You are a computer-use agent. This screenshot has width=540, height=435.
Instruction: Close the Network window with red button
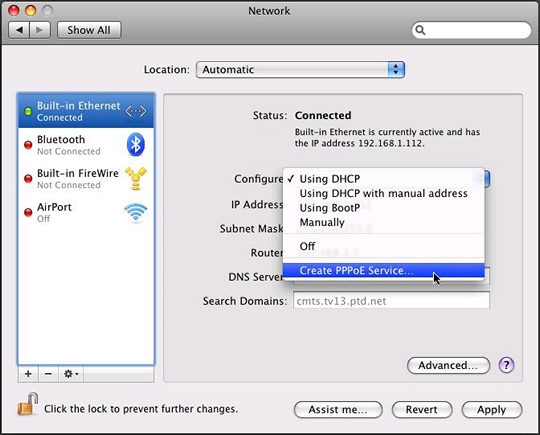(x=13, y=11)
